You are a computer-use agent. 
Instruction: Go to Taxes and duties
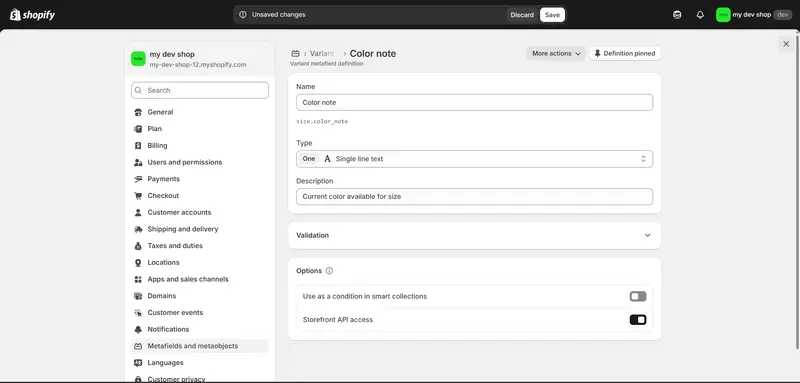(x=199, y=246)
